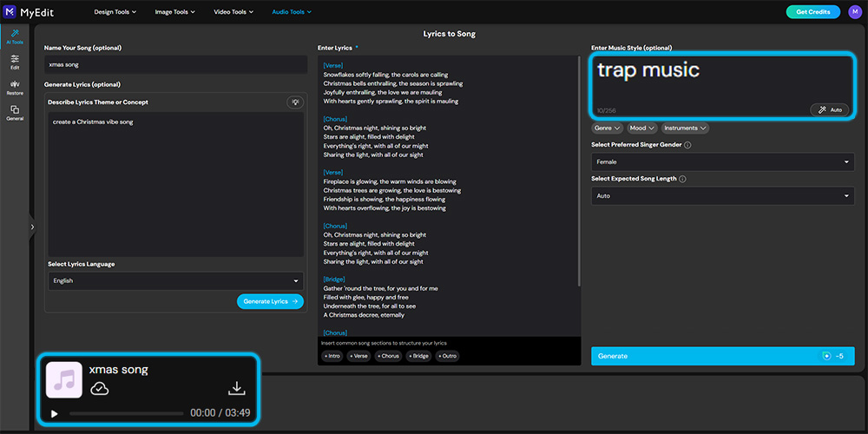Open the Video Tools menu
This screenshot has width=868, height=434.
pyautogui.click(x=233, y=11)
